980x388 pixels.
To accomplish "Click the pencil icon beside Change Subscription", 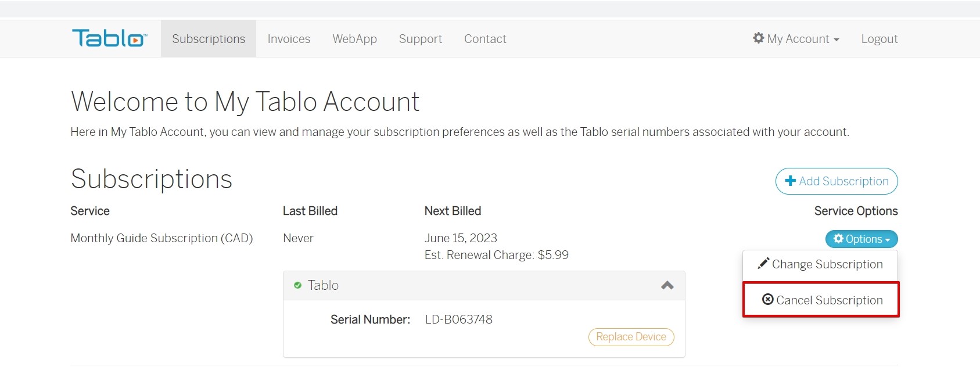I will [763, 263].
